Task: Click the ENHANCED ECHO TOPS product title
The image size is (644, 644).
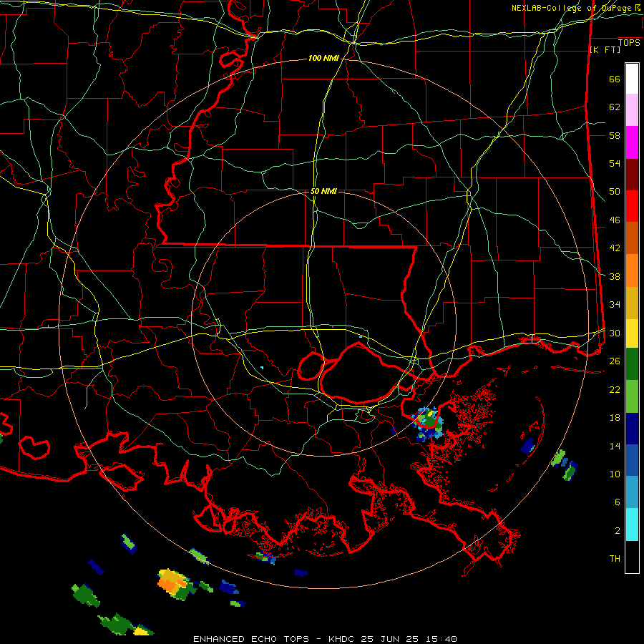Action: 251,639
